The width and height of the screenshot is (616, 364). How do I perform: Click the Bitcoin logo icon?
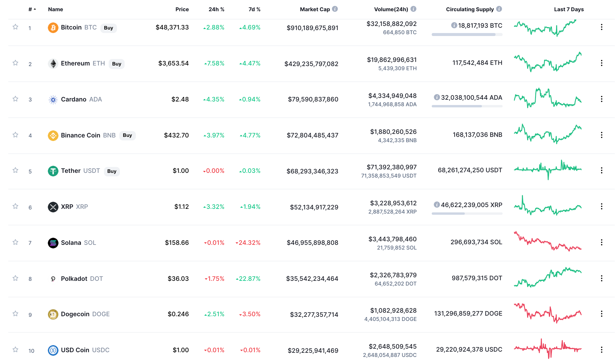pos(53,28)
